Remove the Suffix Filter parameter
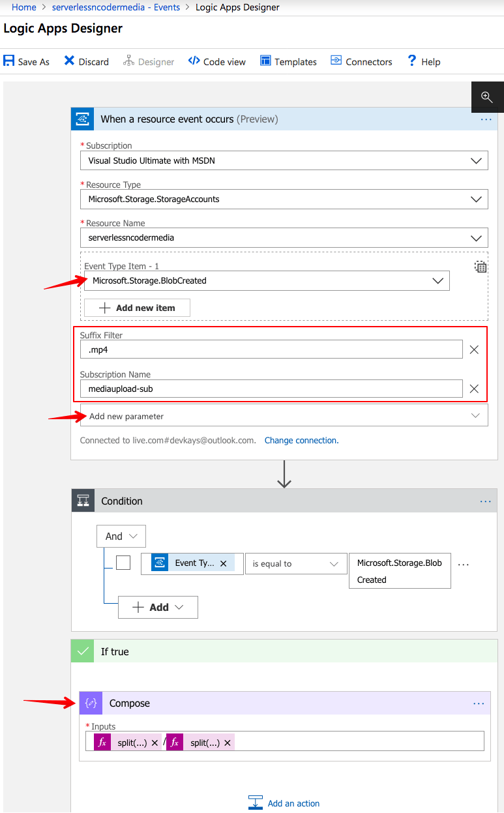This screenshot has width=504, height=813. tap(474, 349)
